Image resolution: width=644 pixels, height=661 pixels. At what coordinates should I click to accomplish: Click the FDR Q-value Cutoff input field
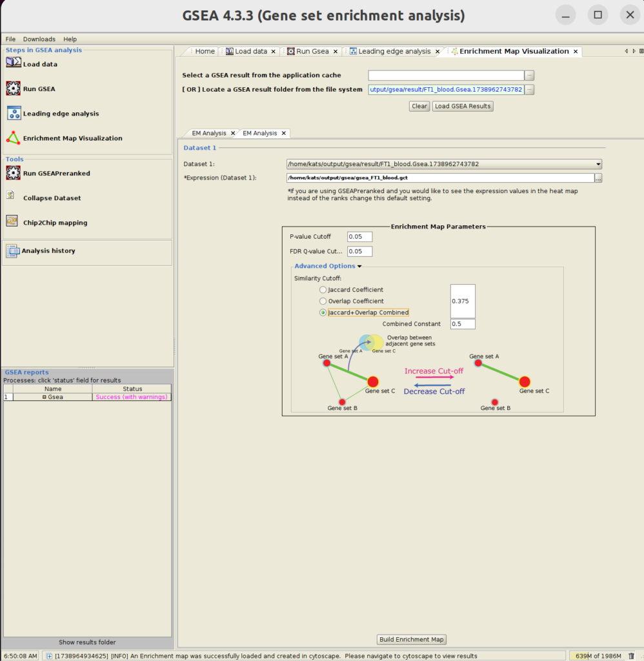tap(359, 252)
